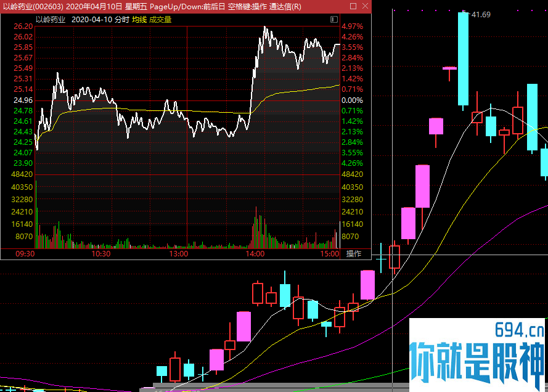The height and width of the screenshot is (392, 548).
Task: Click the 25.31 price axis label
Action: (23, 79)
